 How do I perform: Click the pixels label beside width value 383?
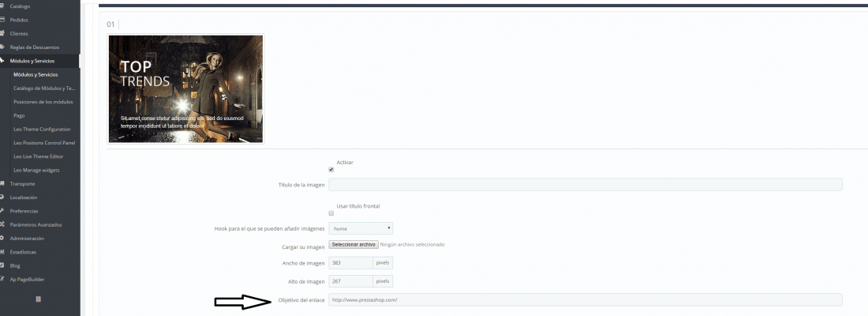[x=383, y=263]
